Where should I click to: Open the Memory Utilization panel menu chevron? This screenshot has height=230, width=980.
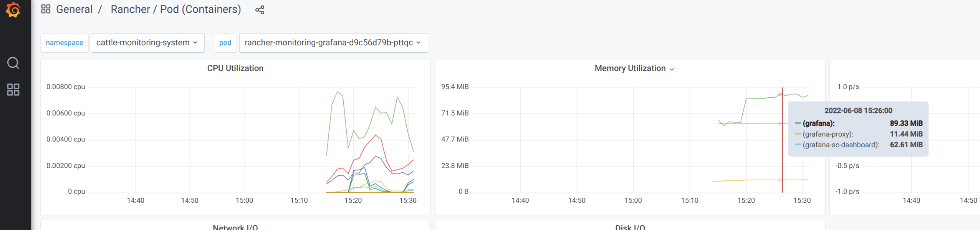point(672,69)
